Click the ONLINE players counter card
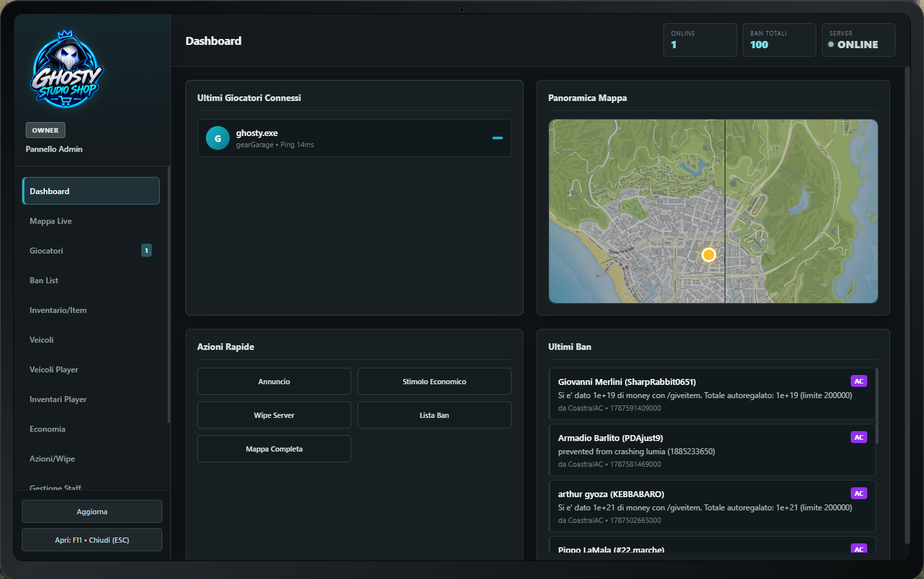 click(700, 40)
